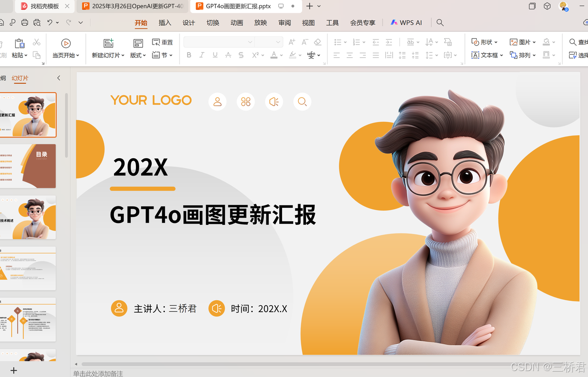Open the Animation (动画) tab
The image size is (588, 377).
pos(237,23)
